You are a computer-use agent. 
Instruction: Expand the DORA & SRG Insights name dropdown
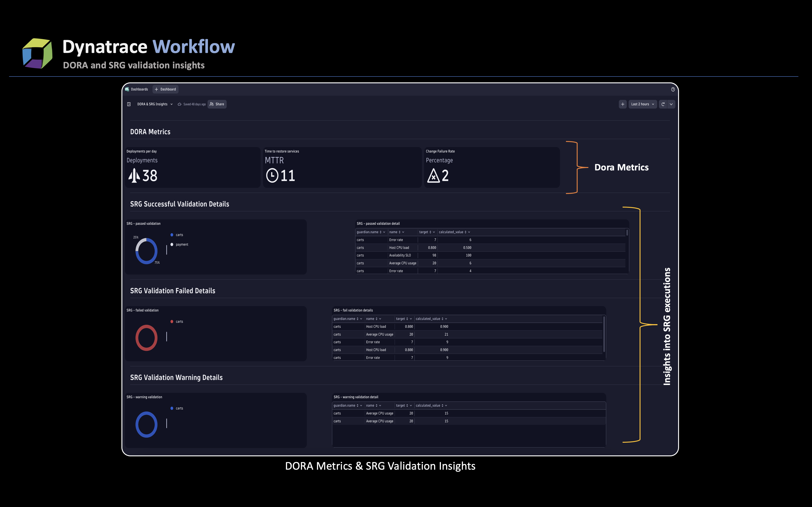[172, 104]
